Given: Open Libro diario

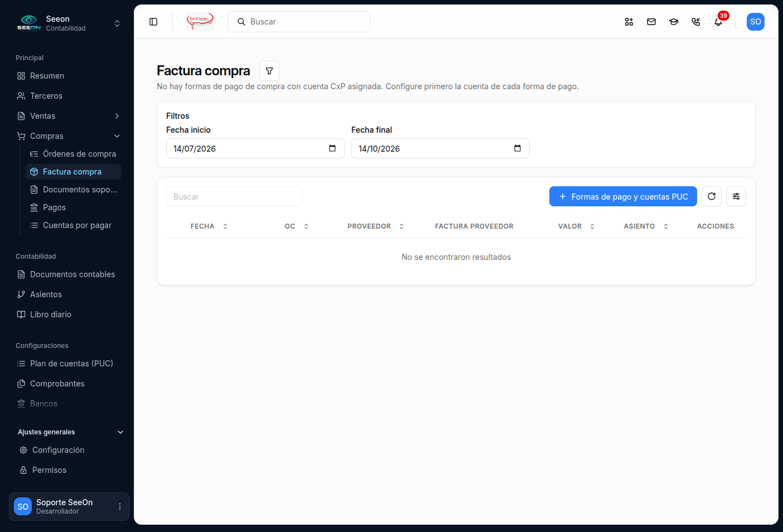Looking at the screenshot, I should (x=69, y=315).
